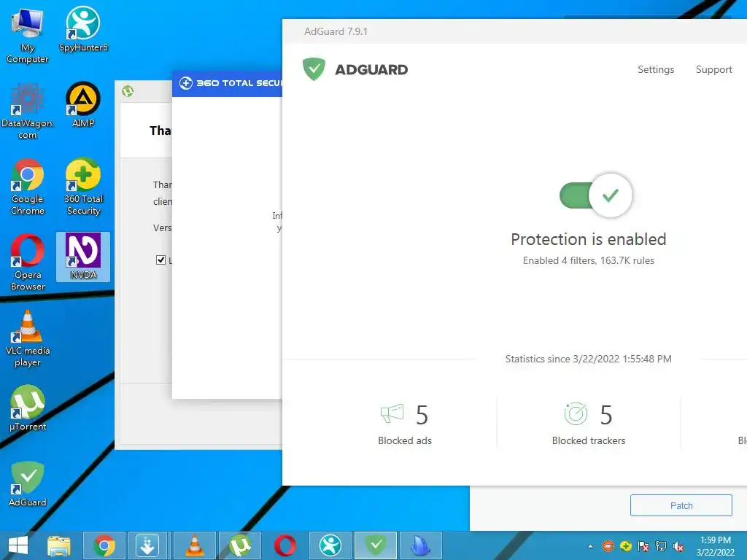
Task: Click 'Protection is enabled' text
Action: pyautogui.click(x=589, y=239)
